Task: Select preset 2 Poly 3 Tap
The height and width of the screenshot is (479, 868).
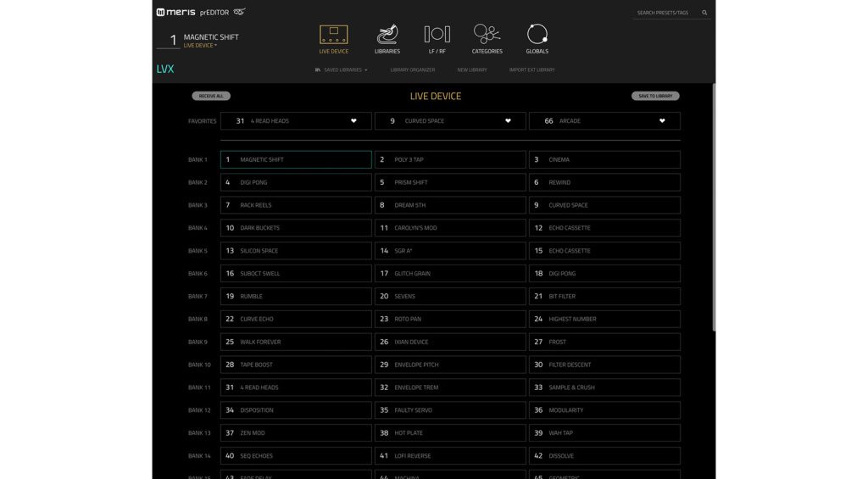Action: tap(450, 159)
